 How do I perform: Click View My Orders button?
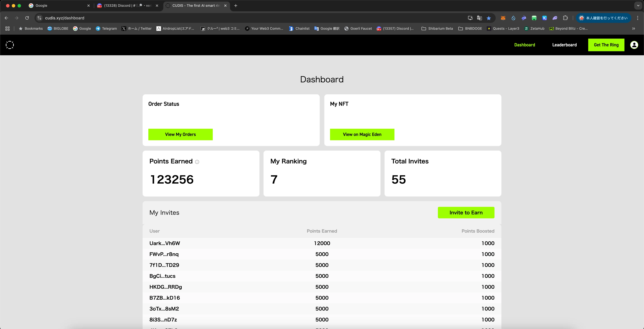tap(180, 134)
